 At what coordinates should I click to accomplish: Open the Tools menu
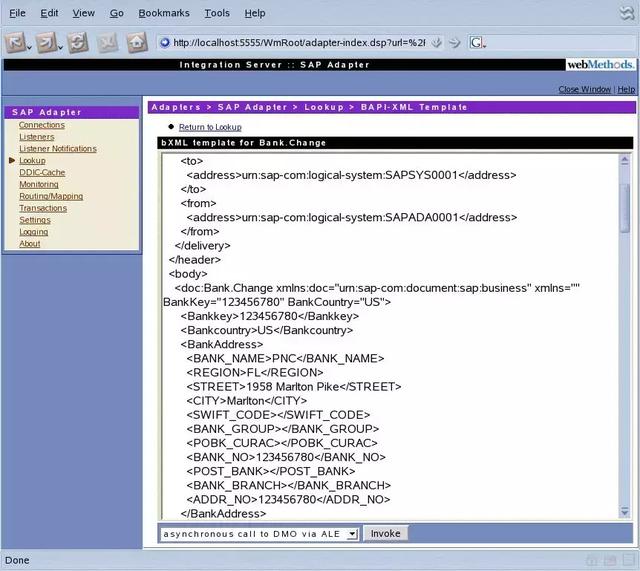tap(217, 13)
